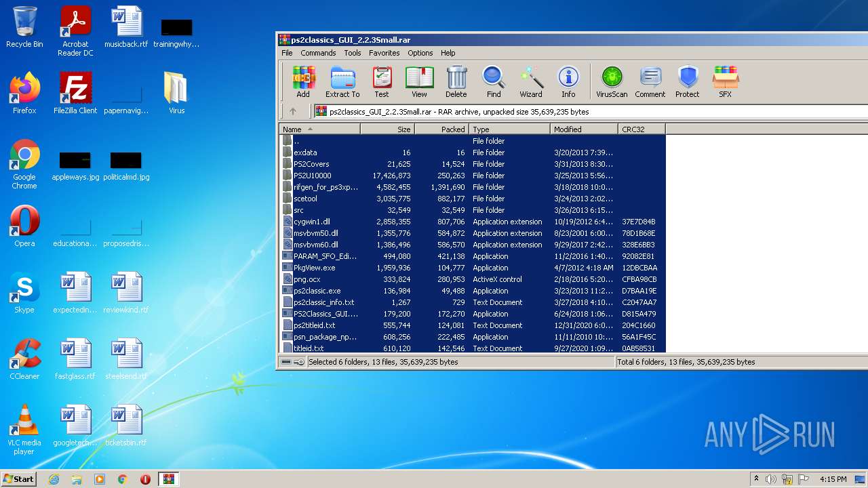The height and width of the screenshot is (488, 868).
Task: Click the Internet Explorer taskbar icon
Action: [x=54, y=479]
